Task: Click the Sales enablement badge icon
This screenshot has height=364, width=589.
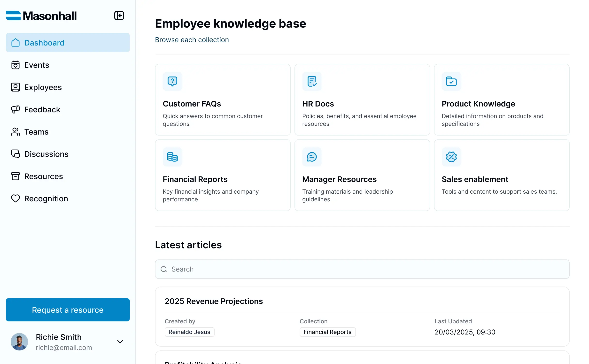Action: [x=451, y=157]
